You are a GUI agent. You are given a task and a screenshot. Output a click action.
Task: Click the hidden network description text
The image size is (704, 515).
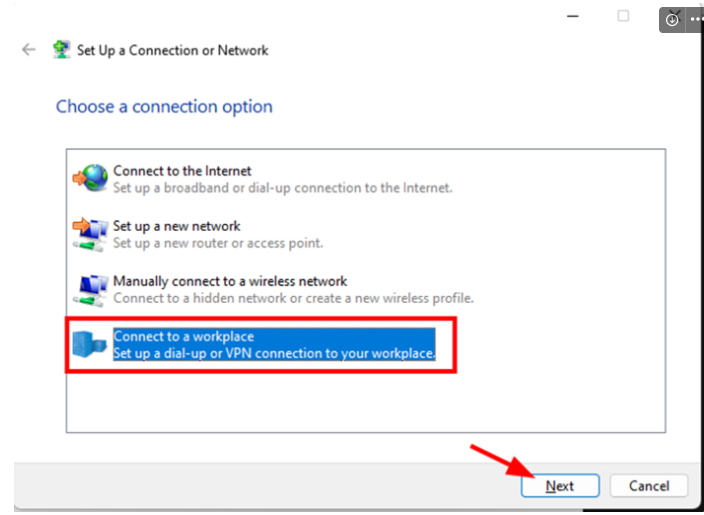(x=293, y=298)
